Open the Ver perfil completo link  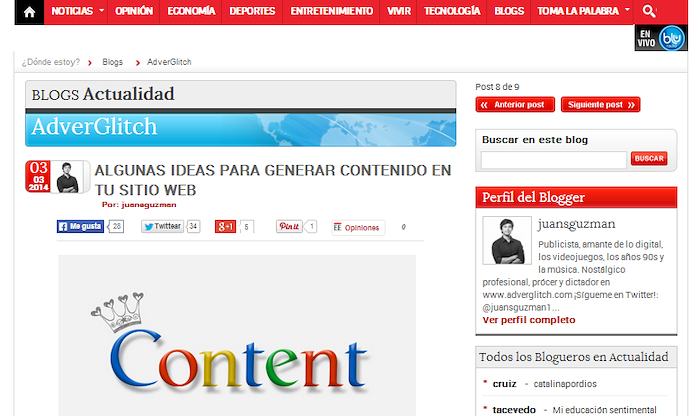tap(529, 320)
